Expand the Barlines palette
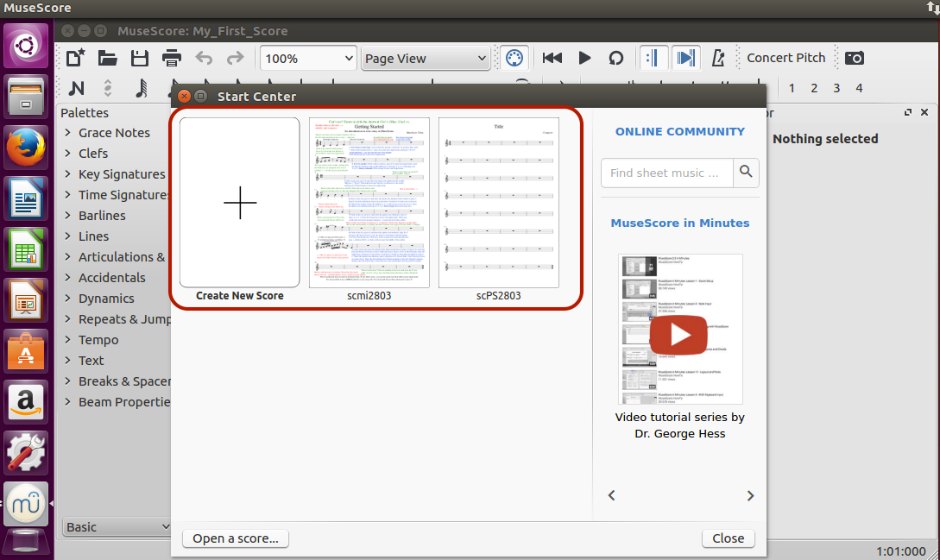 click(x=67, y=215)
